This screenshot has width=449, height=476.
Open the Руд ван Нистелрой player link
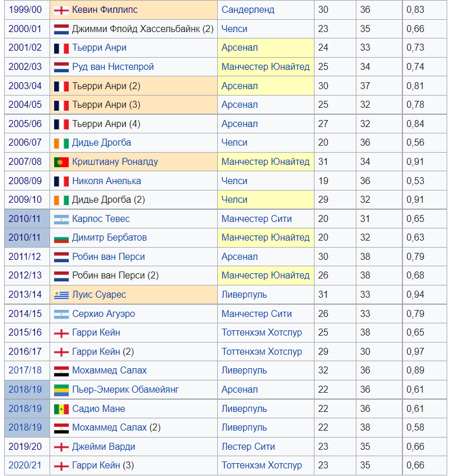(x=113, y=67)
